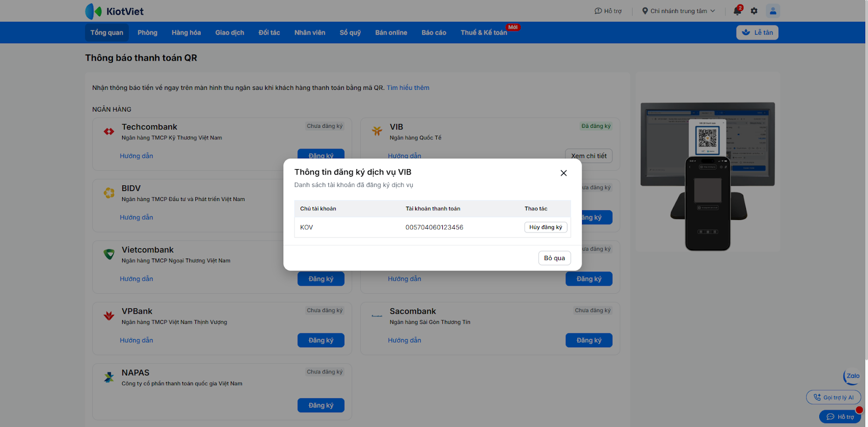
Task: Open the Sổ quỹ menu
Action: click(x=350, y=33)
